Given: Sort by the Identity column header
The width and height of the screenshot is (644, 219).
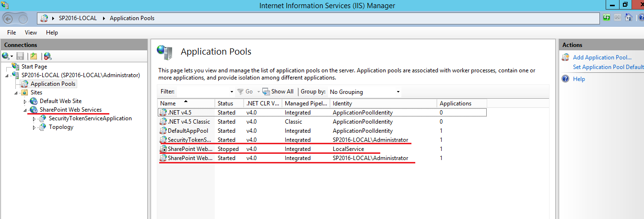Looking at the screenshot, I should 384,104.
